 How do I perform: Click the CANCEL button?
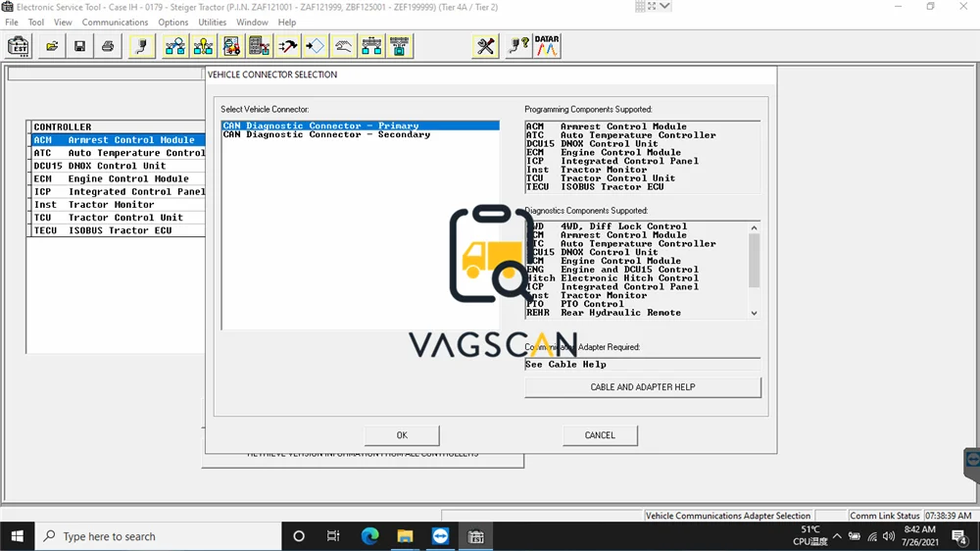tap(600, 435)
